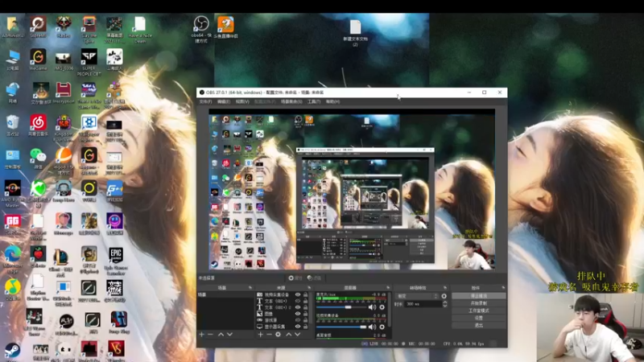The height and width of the screenshot is (362, 644).
Task: Open source properties via the gear icon
Action: tap(279, 334)
